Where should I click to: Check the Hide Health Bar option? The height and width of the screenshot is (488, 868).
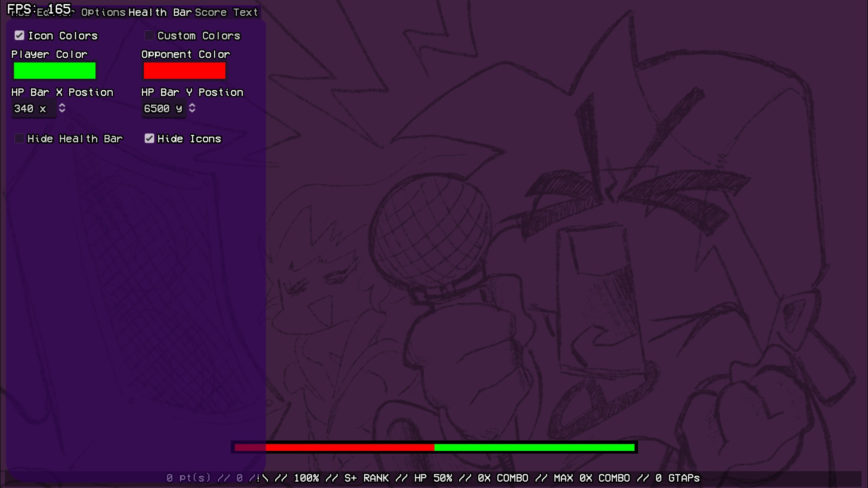pos(19,139)
